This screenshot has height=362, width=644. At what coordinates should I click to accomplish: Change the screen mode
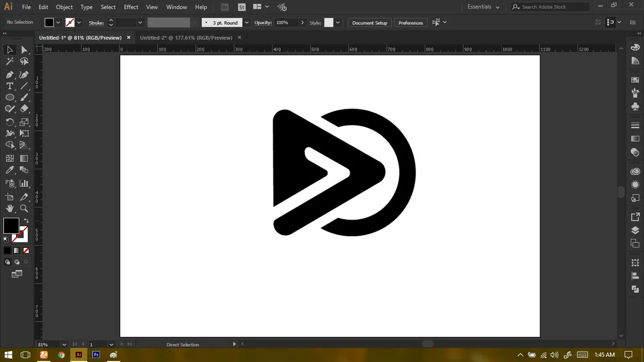(x=17, y=274)
